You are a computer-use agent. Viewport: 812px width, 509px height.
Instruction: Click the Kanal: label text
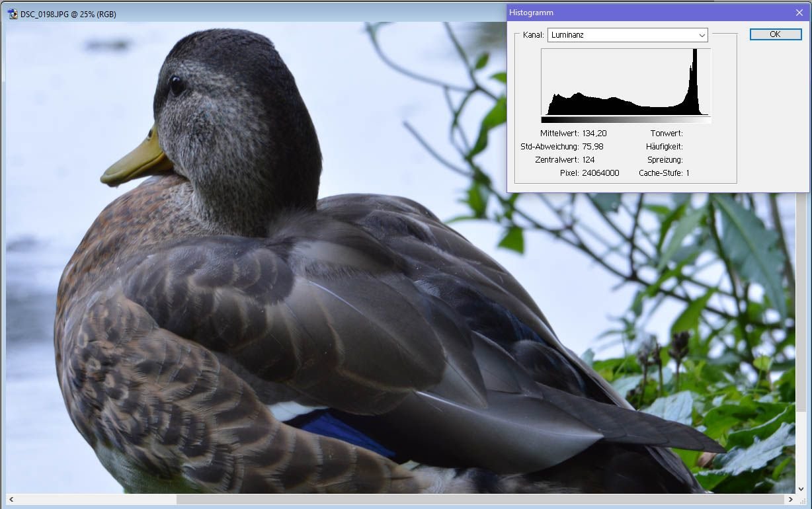pyautogui.click(x=533, y=35)
